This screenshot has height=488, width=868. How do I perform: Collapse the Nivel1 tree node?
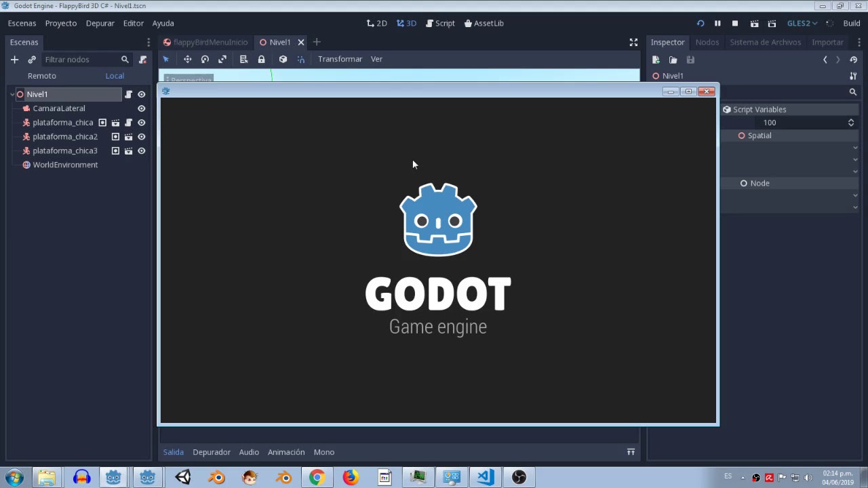click(12, 94)
